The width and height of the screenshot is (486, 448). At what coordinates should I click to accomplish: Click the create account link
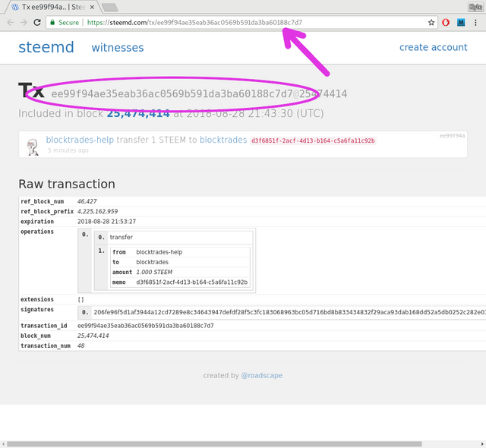pos(433,47)
